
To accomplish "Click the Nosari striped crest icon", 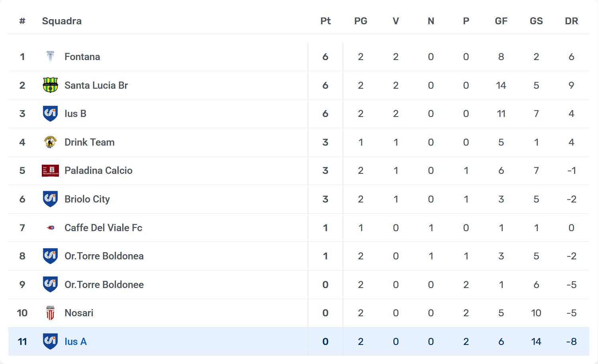I will coord(50,313).
